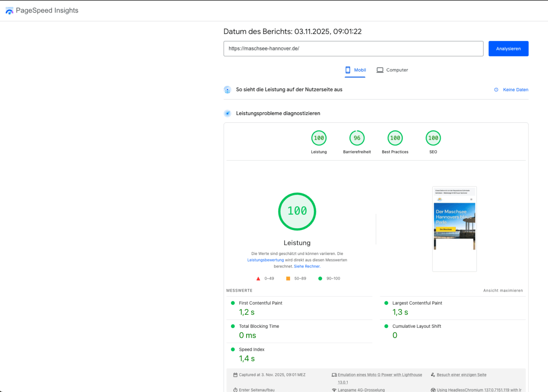Open the 'Siehe Rechner' link

pos(307,266)
